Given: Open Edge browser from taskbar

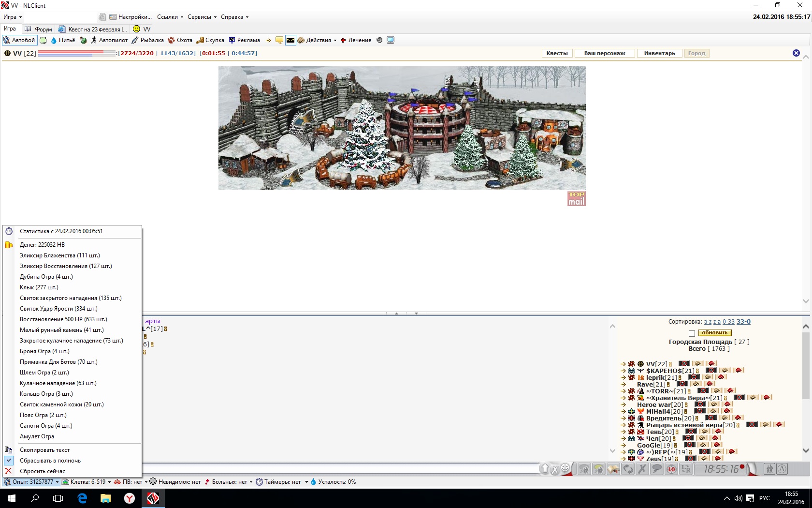Looking at the screenshot, I should click(x=82, y=498).
